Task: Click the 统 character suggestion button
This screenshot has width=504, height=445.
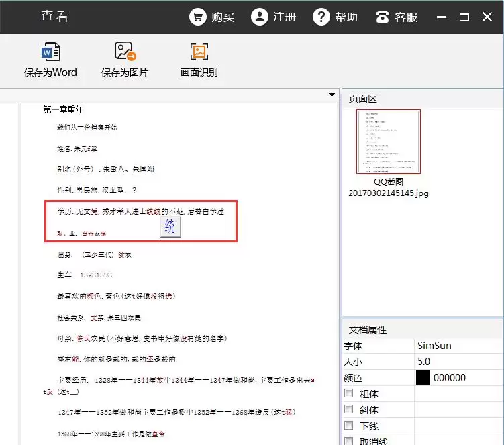Action: tap(170, 227)
